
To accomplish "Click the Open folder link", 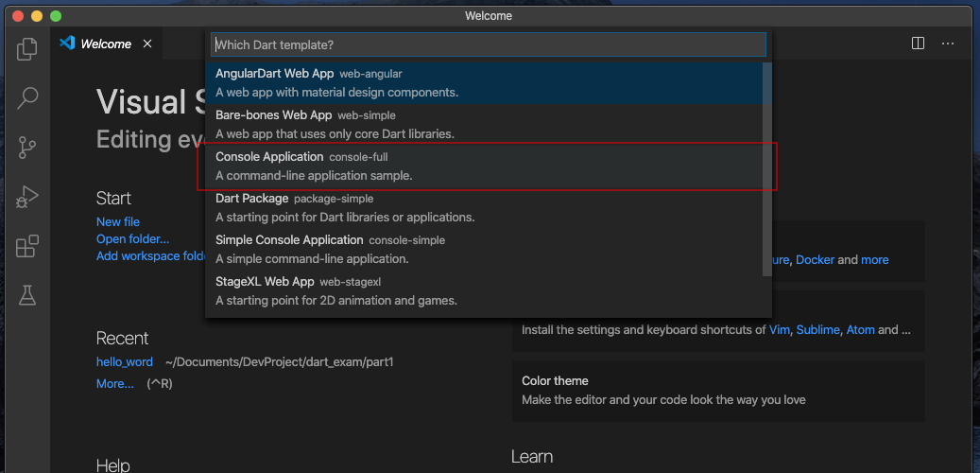I will point(132,239).
